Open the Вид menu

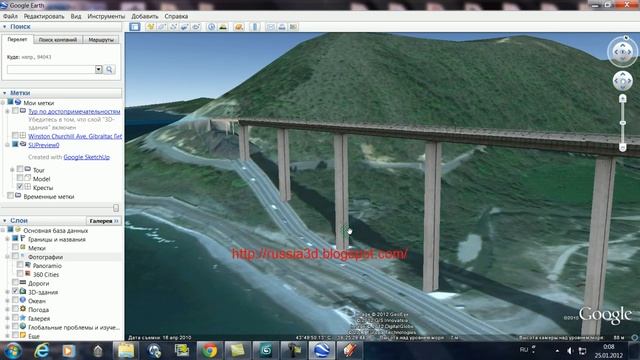pos(76,16)
